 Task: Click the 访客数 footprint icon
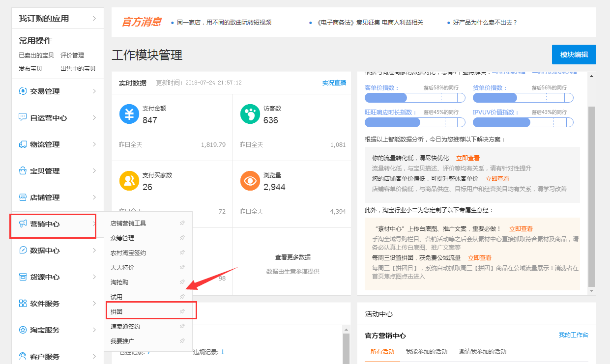[x=250, y=114]
